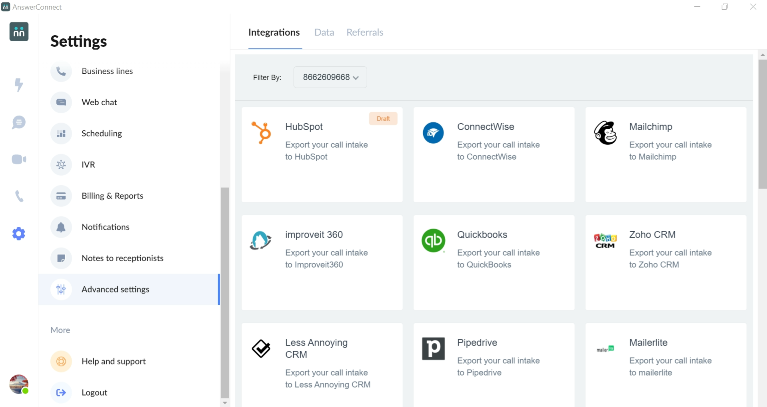Click the HubSpot logo icon
The image size is (767, 407).
(x=261, y=133)
